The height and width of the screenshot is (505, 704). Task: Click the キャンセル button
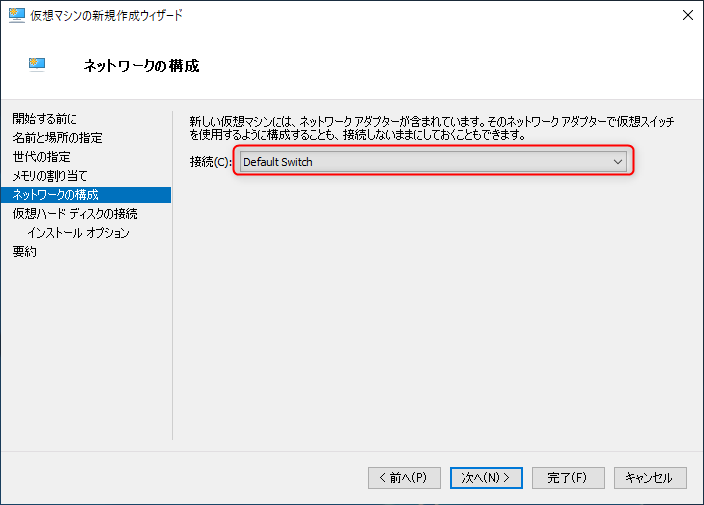pyautogui.click(x=650, y=478)
